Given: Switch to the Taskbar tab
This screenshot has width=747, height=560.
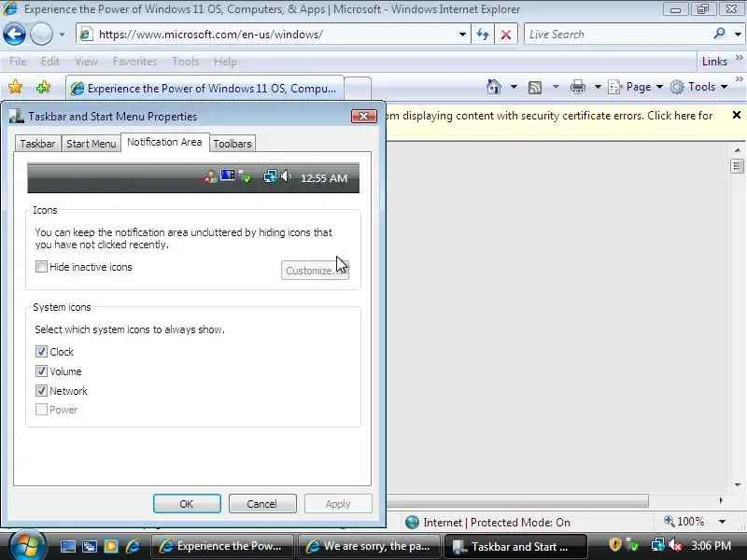Looking at the screenshot, I should pos(37,144).
